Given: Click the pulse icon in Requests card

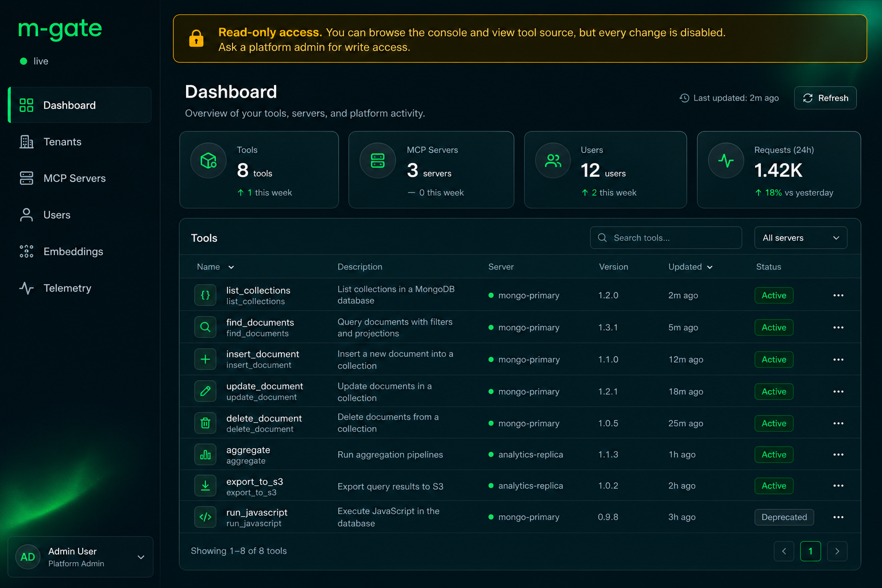Looking at the screenshot, I should tap(726, 161).
